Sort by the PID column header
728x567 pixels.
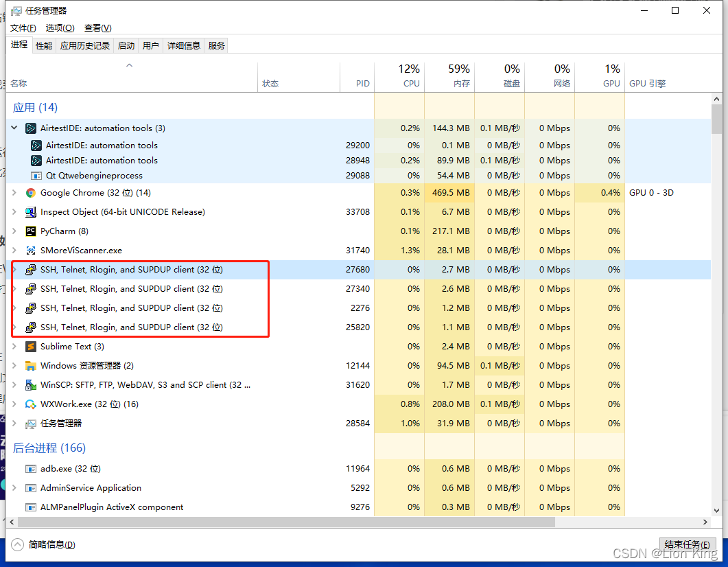coord(357,77)
